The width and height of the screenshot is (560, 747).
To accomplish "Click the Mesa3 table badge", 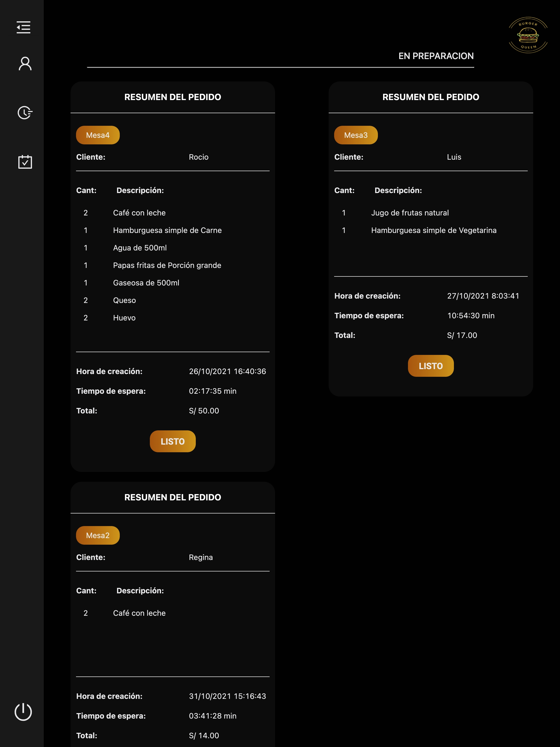I will pos(356,135).
